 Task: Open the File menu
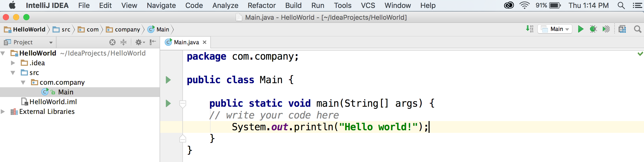[x=84, y=5]
